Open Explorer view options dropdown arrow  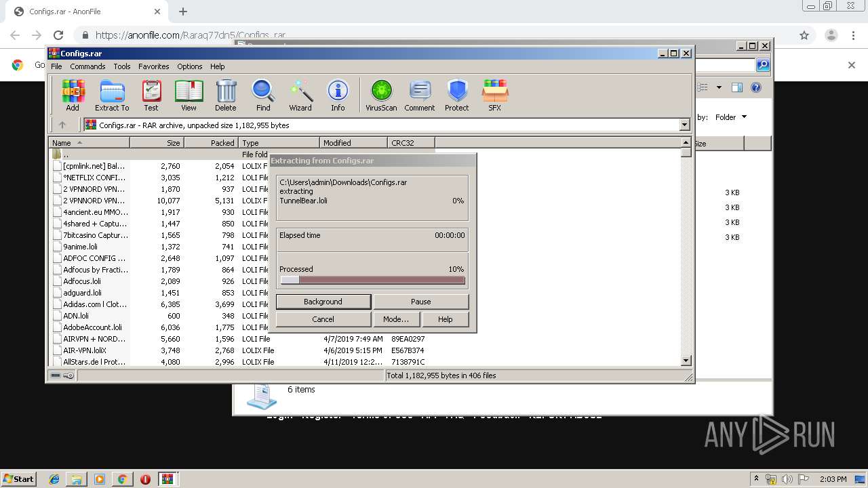point(719,87)
